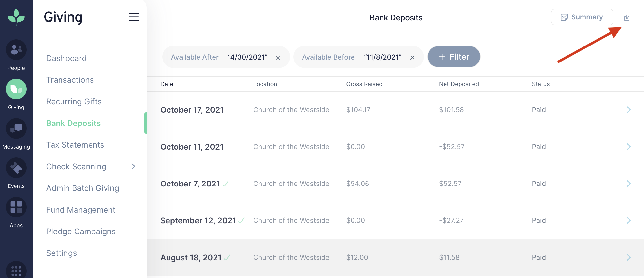This screenshot has width=644, height=278.
Task: Expand the Check Scanning submenu
Action: click(x=133, y=167)
